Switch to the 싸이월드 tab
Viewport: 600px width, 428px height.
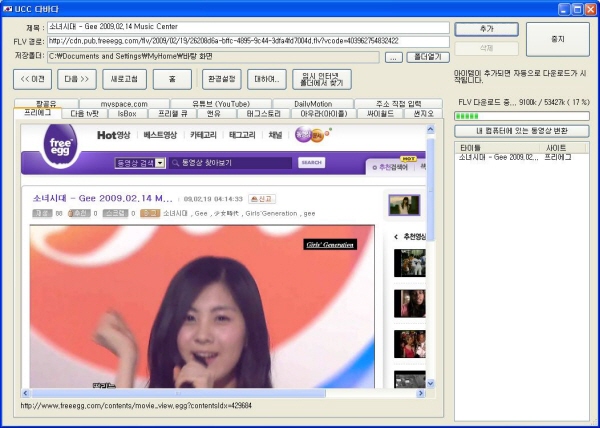click(380, 114)
